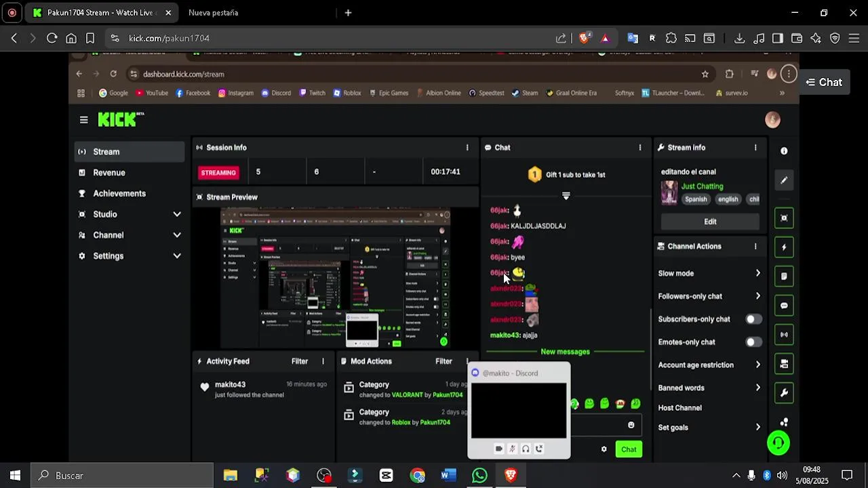Click the Windows Buscar search box
Screen dimensions: 868x488
122,476
